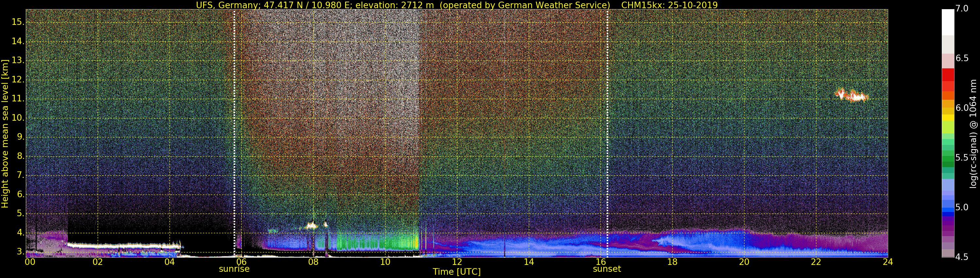Screen dimensions: 980x278
Task: Click the 'sunrise' label below the time axis
Action: click(234, 269)
